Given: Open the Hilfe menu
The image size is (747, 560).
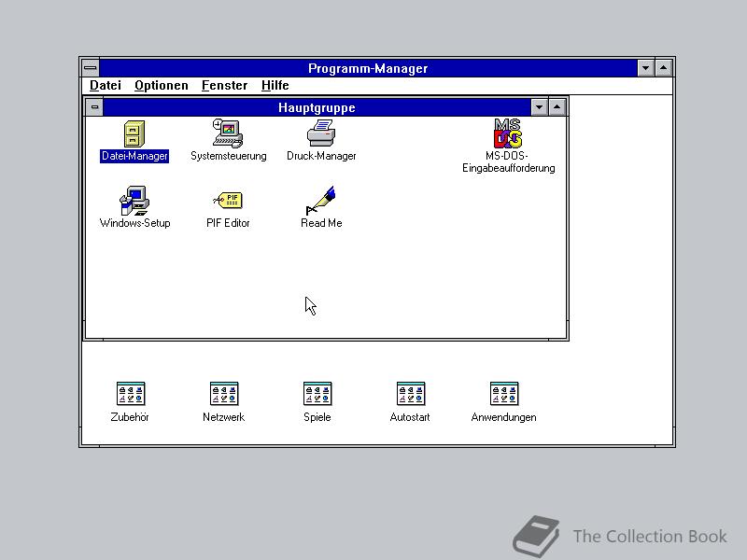Looking at the screenshot, I should click(275, 85).
